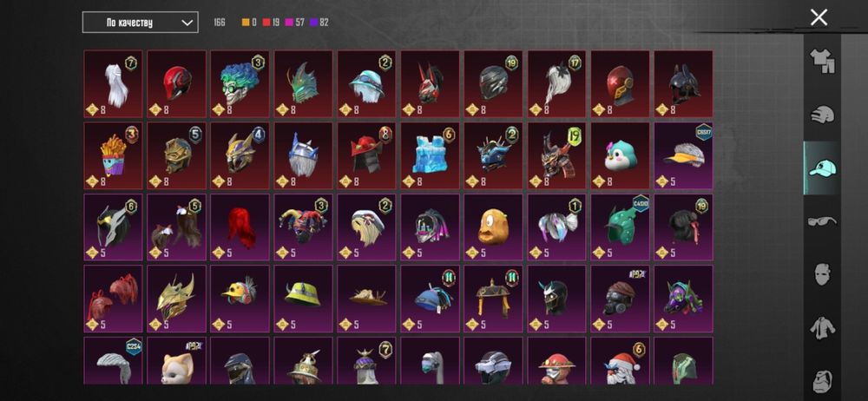Select the Santa hat item
868x401 pixels.
[620, 360]
